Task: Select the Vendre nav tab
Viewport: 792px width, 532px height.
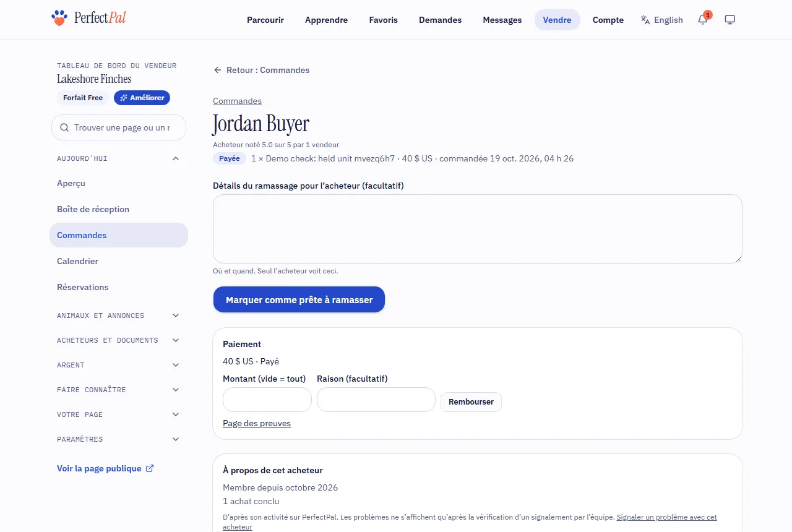Action: [x=557, y=20]
